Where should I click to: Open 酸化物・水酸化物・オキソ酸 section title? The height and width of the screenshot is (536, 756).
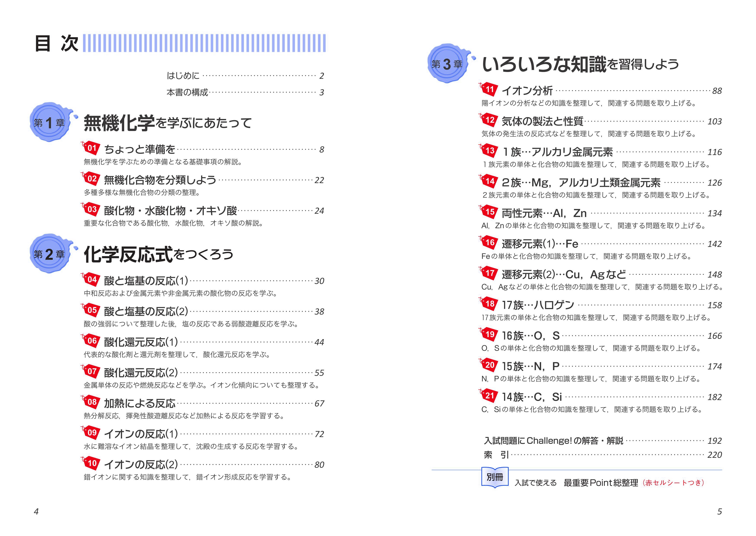171,211
